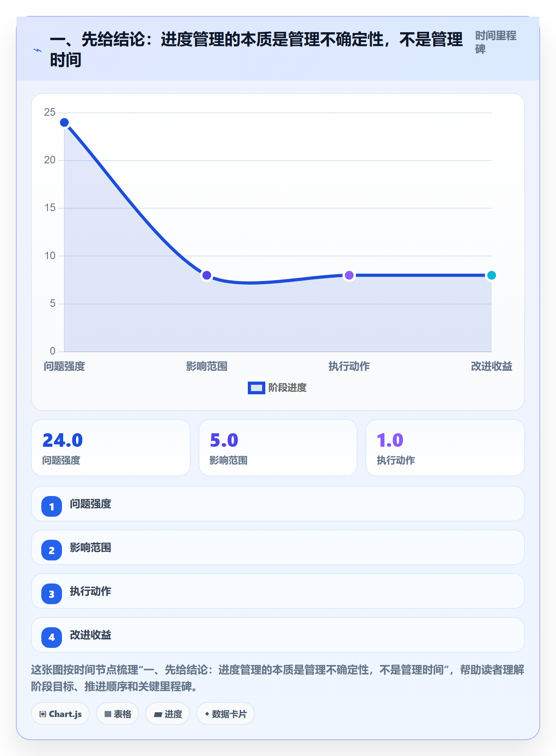Click the 数据卡片 tag chip

226,714
